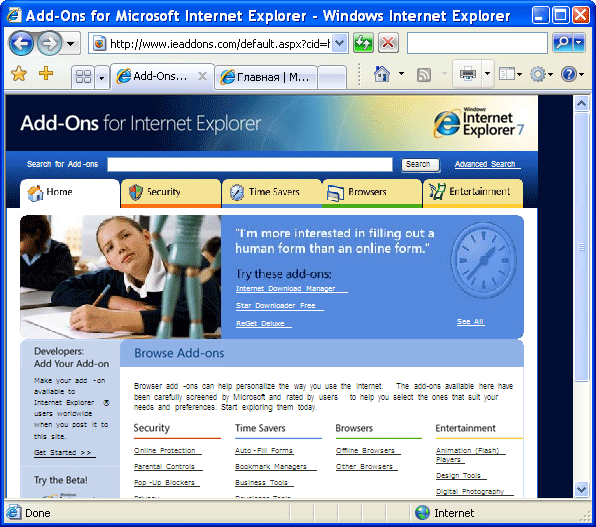Open Favorites Center star icon

pos(19,74)
